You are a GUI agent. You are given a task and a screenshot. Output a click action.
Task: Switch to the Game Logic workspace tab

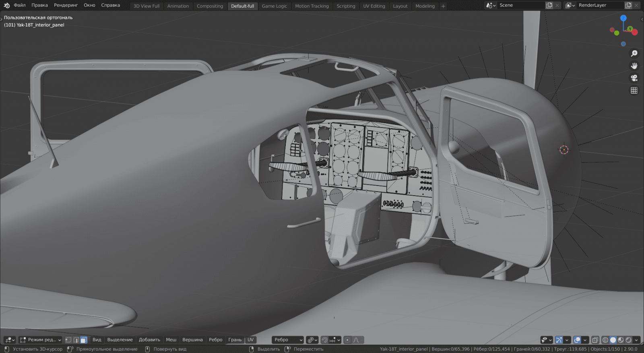pos(275,6)
